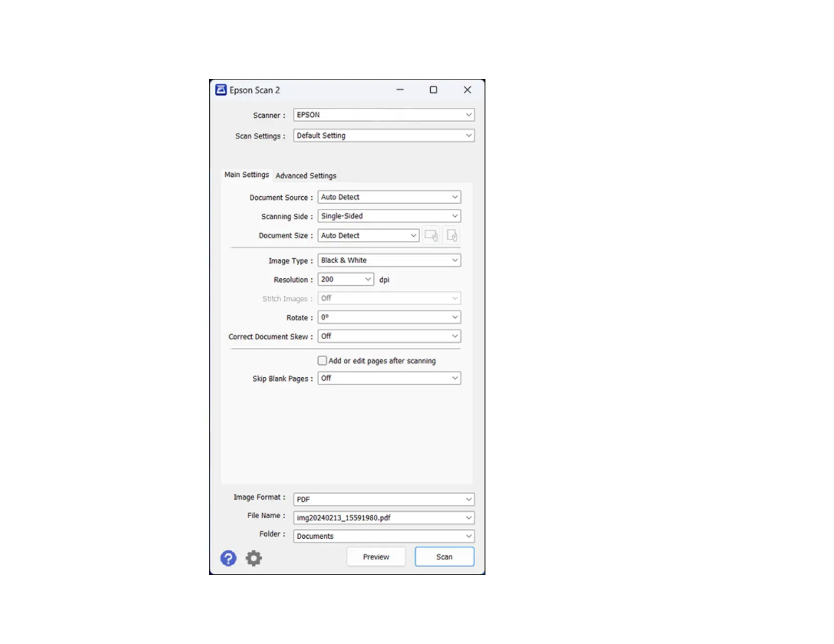Open configuration settings gear icon

click(x=254, y=558)
